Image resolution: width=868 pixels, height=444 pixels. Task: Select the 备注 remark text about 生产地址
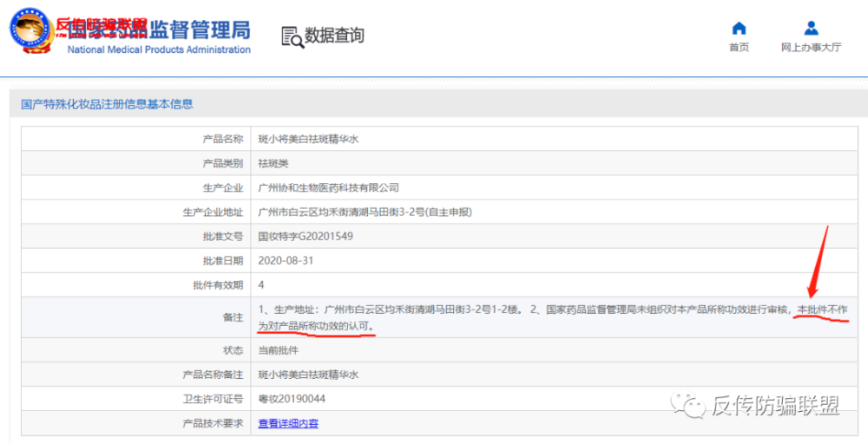552,318
